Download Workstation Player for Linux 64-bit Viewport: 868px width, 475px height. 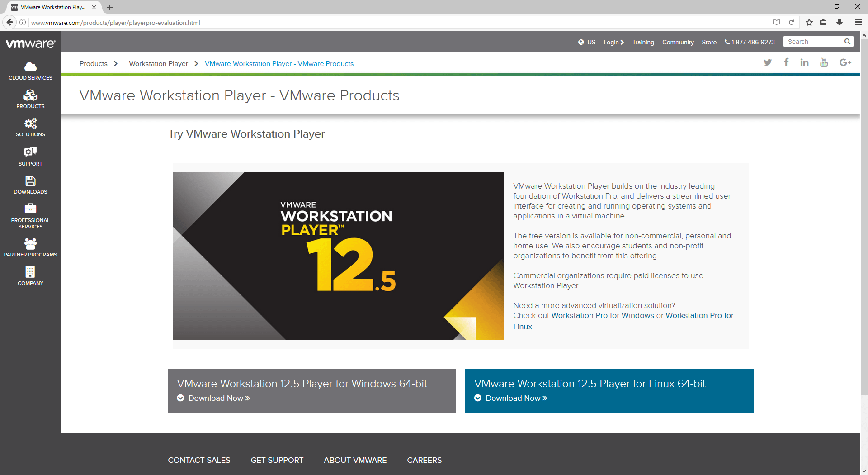(x=516, y=398)
